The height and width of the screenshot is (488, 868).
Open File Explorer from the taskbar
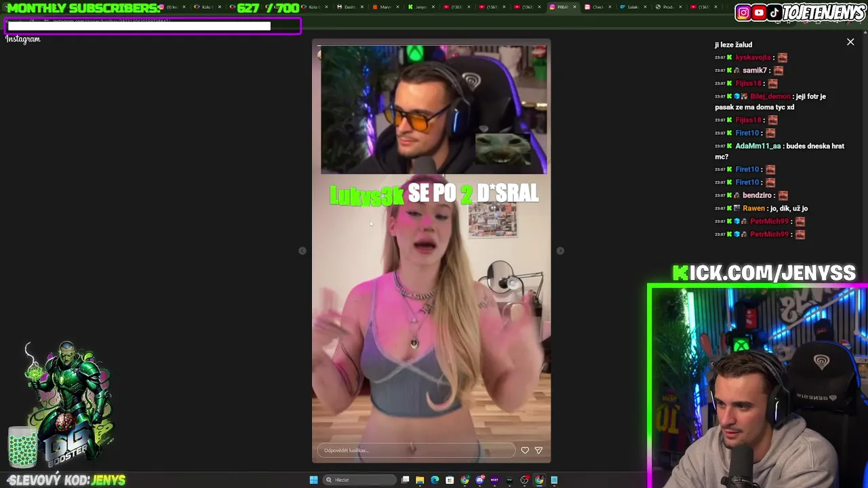[420, 480]
